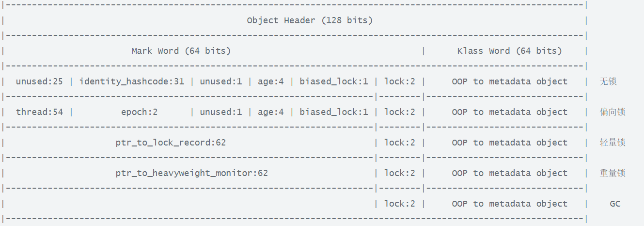
Task: Click "lock:2" in the GC row
Action: click(x=399, y=204)
